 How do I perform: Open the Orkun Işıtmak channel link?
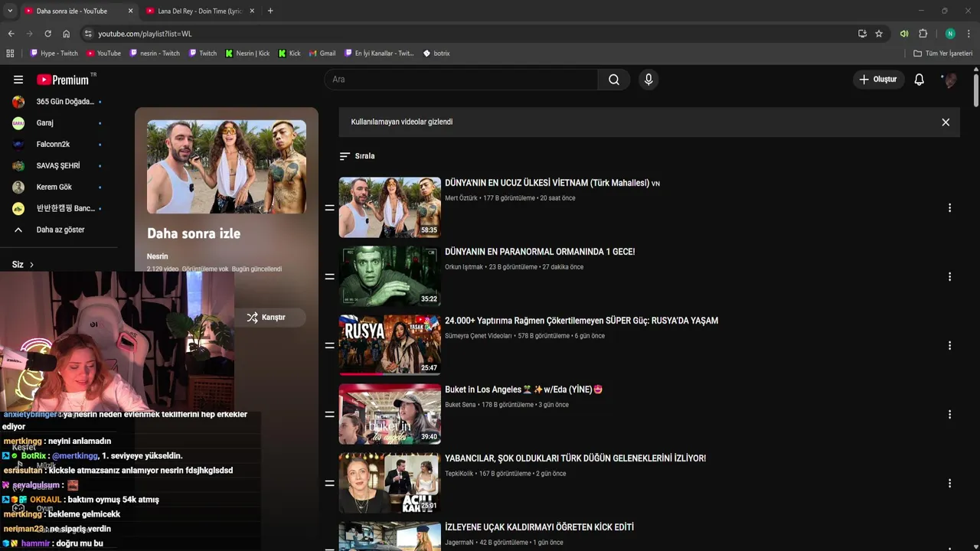coord(464,267)
